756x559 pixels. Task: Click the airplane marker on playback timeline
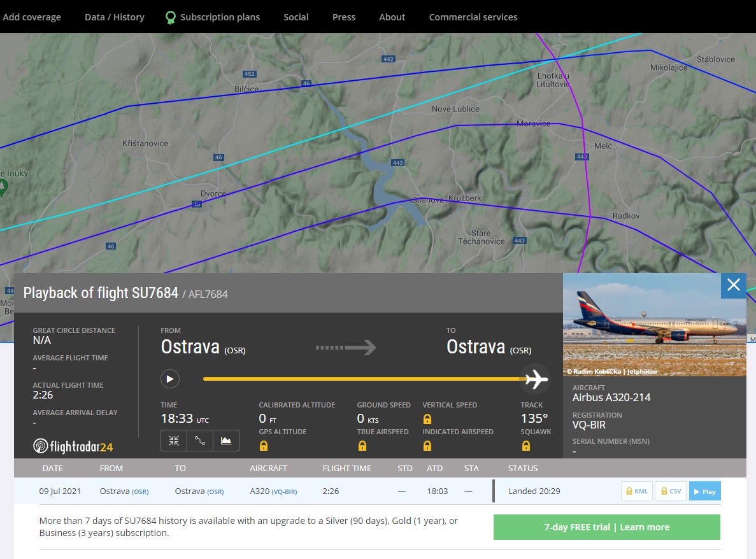(536, 379)
